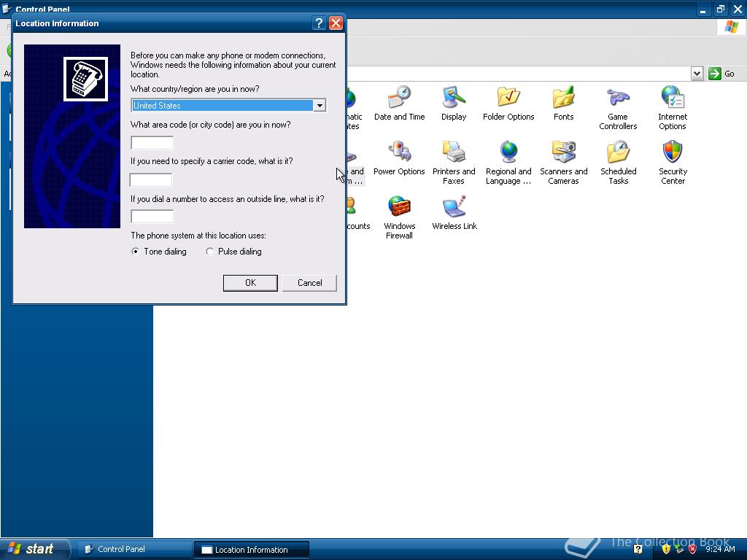
Task: Click the telephone icon in Location Information
Action: click(x=86, y=79)
